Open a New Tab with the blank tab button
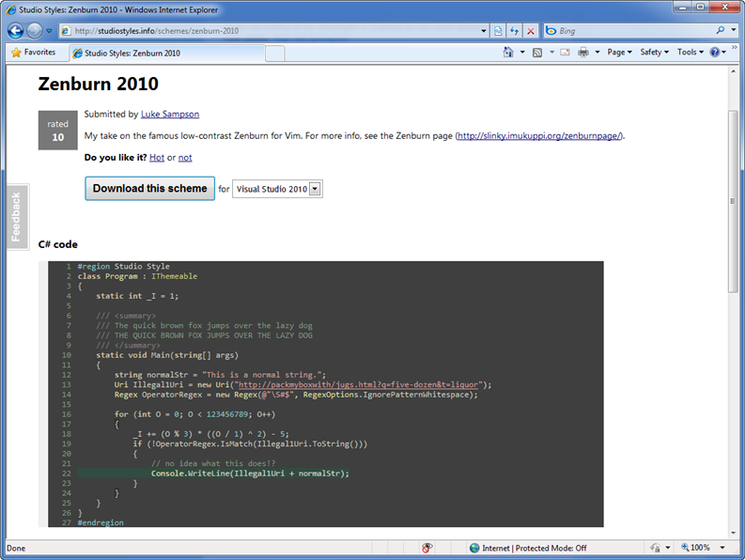The height and width of the screenshot is (560, 745). [x=274, y=54]
